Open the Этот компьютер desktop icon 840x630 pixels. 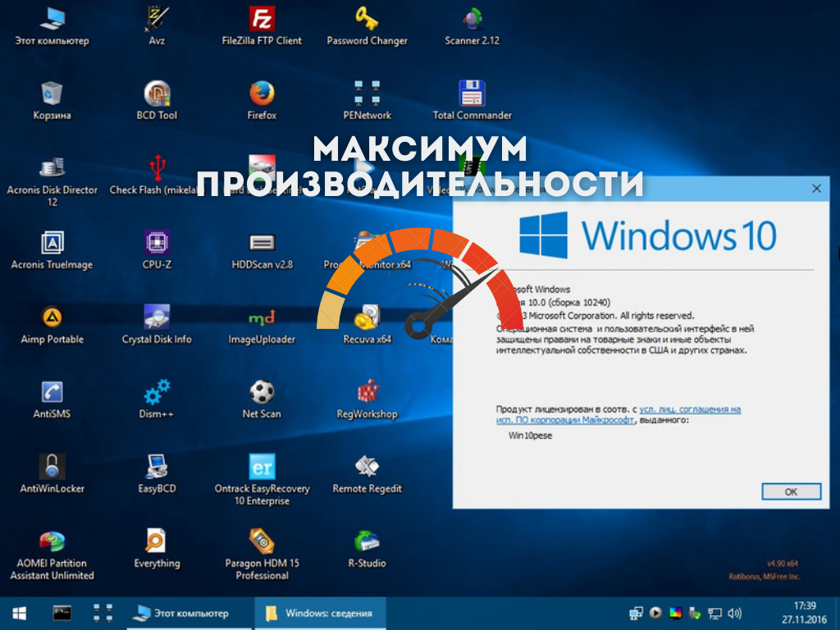click(52, 27)
